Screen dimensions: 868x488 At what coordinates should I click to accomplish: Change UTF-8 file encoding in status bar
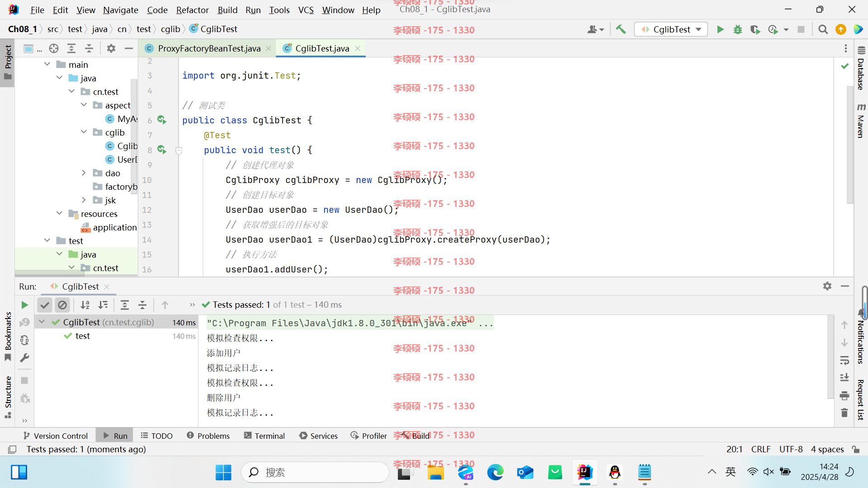click(x=791, y=449)
